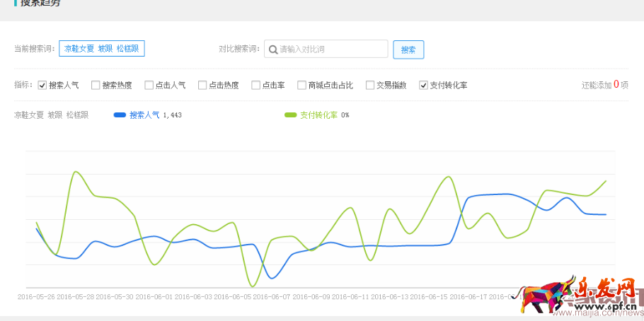Turn on the 交易指数 checkbox
This screenshot has height=321, width=644.
[x=370, y=86]
